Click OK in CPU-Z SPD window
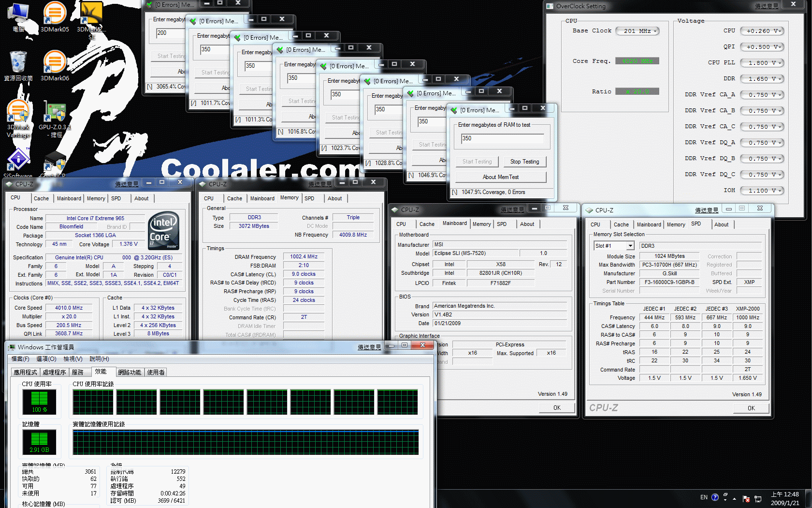Viewport: 812px width, 508px height. point(751,408)
